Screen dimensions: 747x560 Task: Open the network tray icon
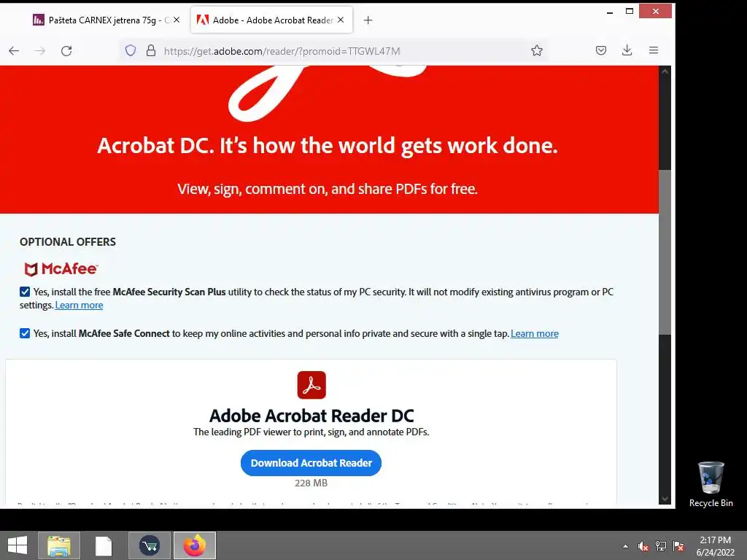[x=661, y=546]
